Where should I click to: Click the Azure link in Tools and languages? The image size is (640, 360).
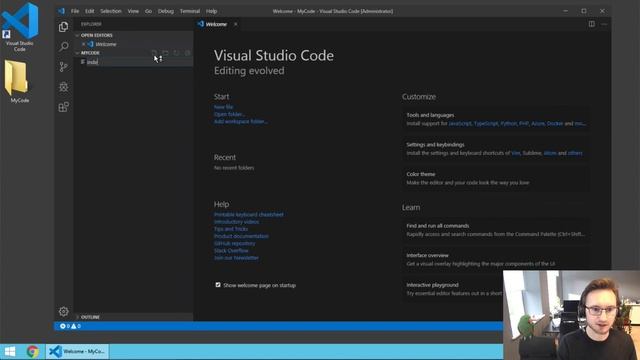point(538,123)
